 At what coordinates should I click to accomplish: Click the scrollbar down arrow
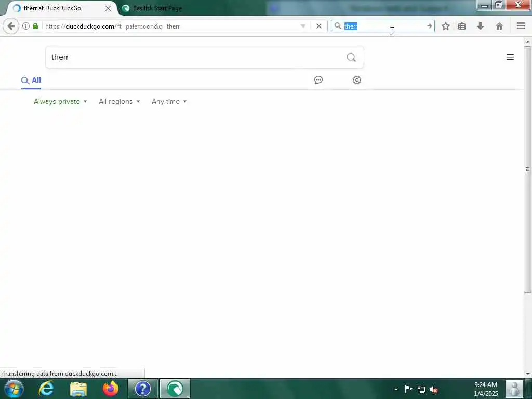click(x=527, y=374)
